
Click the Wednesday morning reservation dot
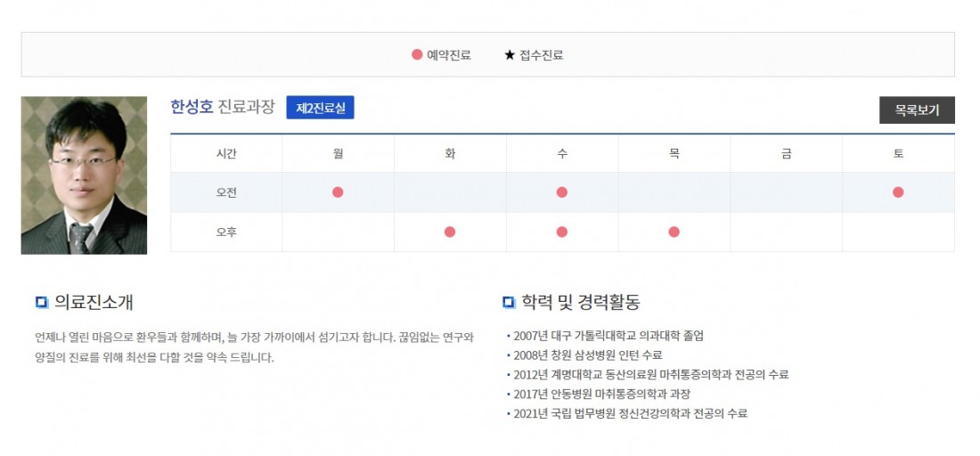point(562,192)
